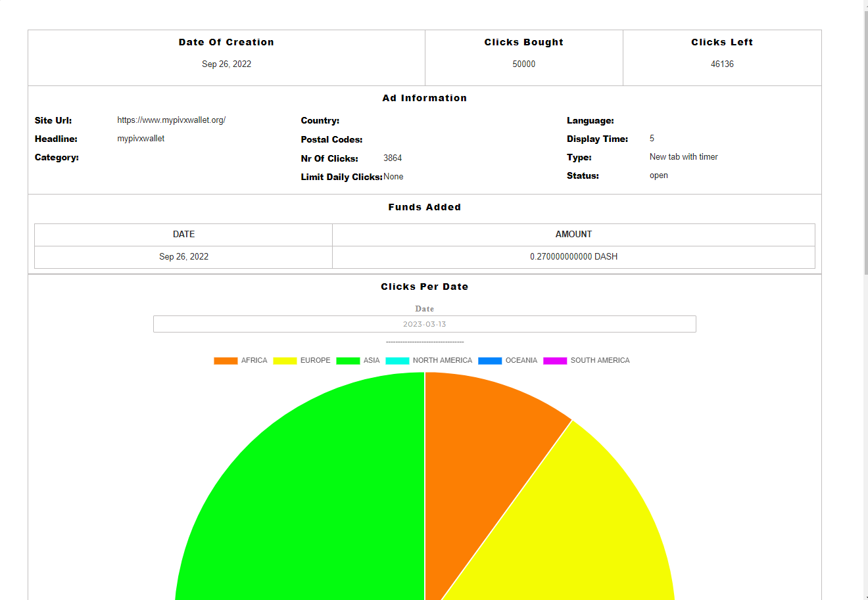Click the AMOUNT column header in Funds Added
The height and width of the screenshot is (600, 868).
click(x=573, y=235)
